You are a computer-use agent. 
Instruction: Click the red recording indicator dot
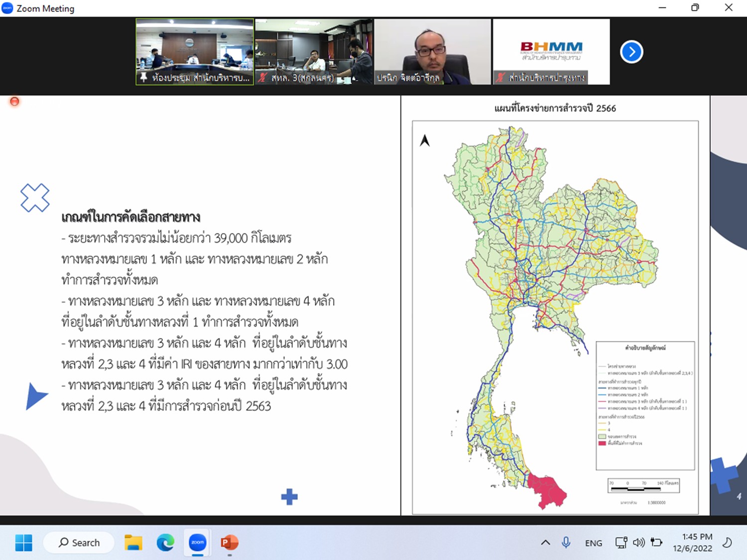14,102
